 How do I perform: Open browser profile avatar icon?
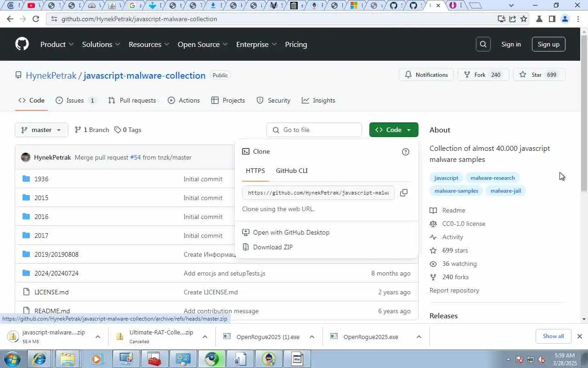(565, 19)
